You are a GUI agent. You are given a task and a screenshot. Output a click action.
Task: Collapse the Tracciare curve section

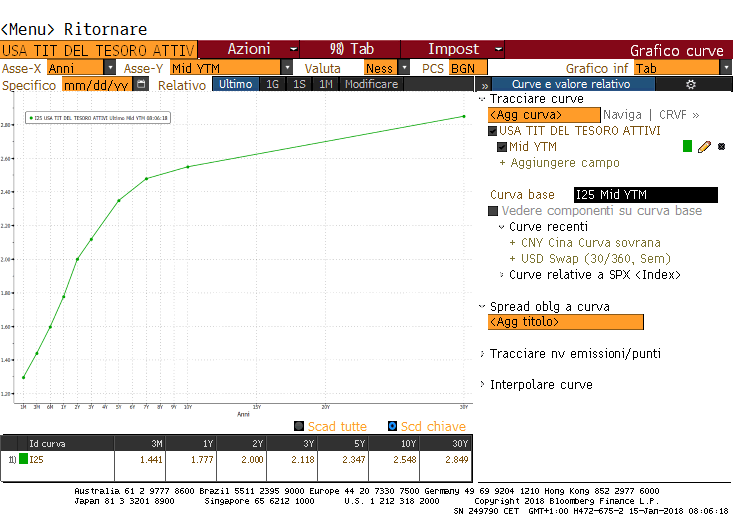point(482,99)
